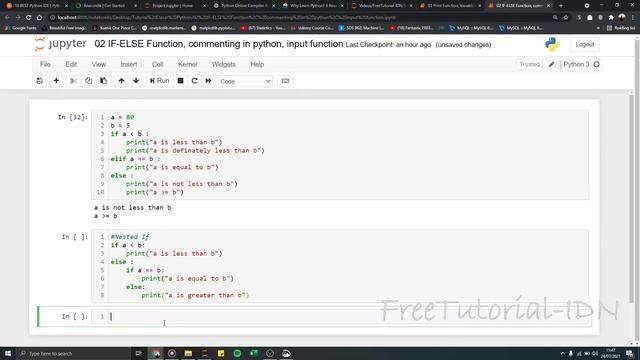
Task: Paste cells below icon
Action: click(x=104, y=81)
